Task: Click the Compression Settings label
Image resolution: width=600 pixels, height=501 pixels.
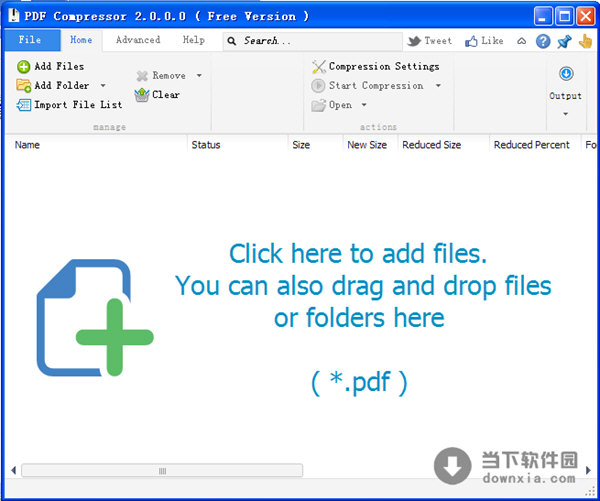Action: coord(384,66)
